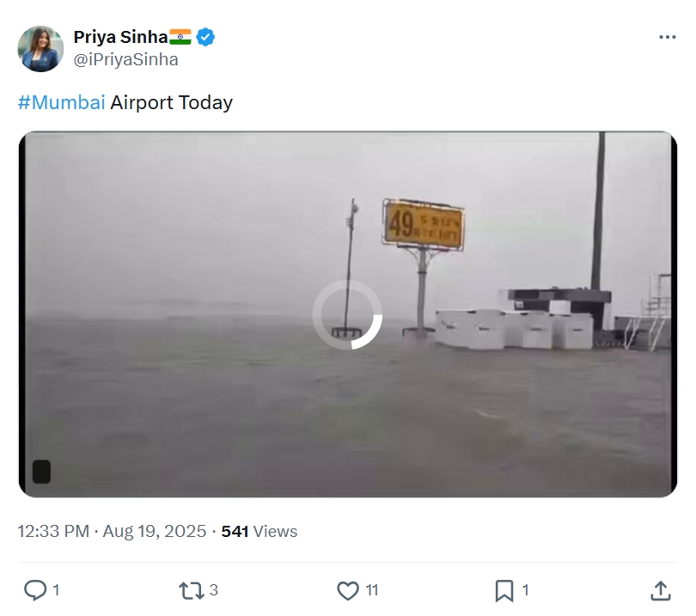The height and width of the screenshot is (616, 696).
Task: Click the reply speech bubble icon
Action: click(x=35, y=590)
